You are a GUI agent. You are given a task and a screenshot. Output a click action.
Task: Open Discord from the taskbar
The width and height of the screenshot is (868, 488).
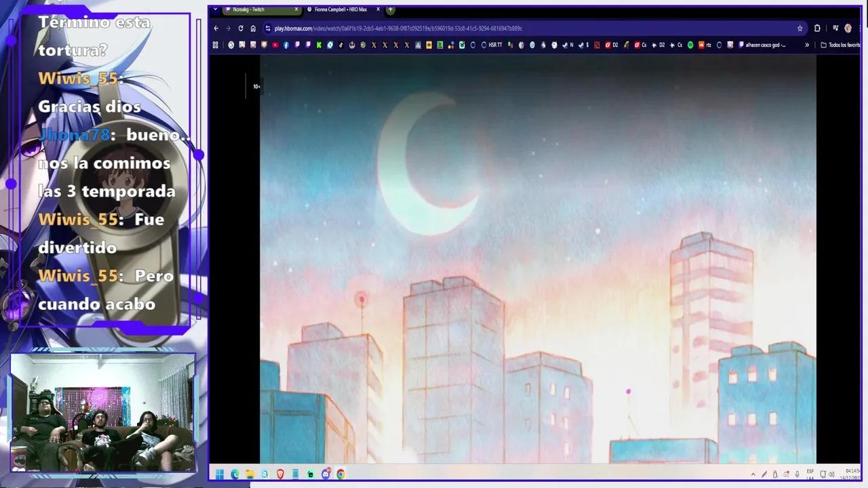point(325,474)
